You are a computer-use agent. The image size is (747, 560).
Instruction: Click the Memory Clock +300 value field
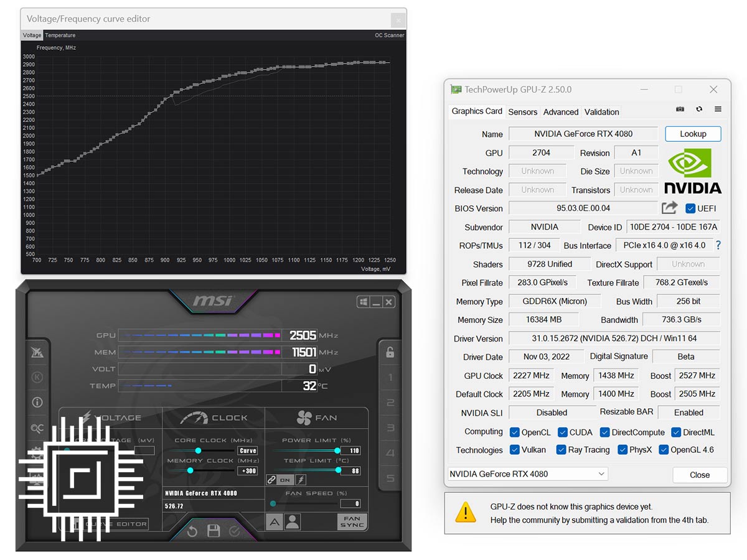pos(248,471)
